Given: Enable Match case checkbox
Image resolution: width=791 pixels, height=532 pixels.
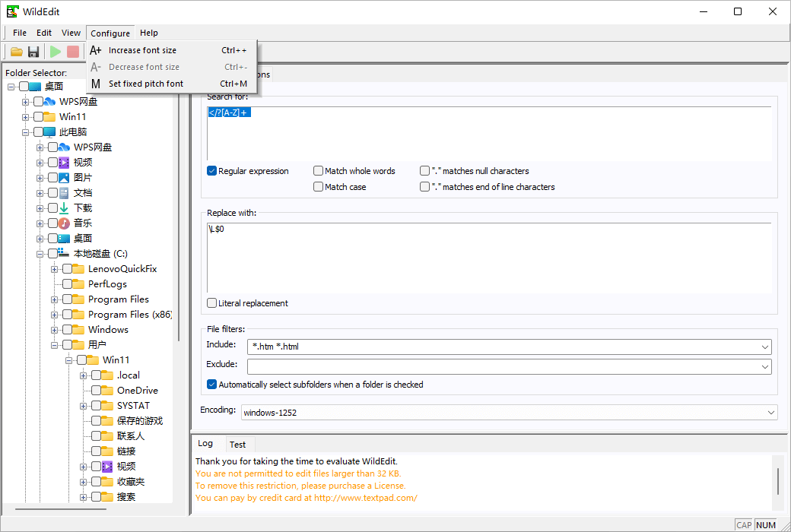Looking at the screenshot, I should (x=319, y=186).
